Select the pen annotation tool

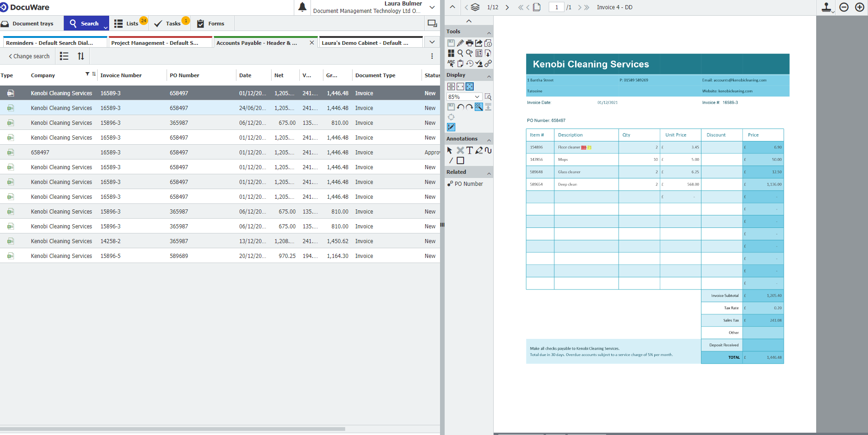click(479, 150)
